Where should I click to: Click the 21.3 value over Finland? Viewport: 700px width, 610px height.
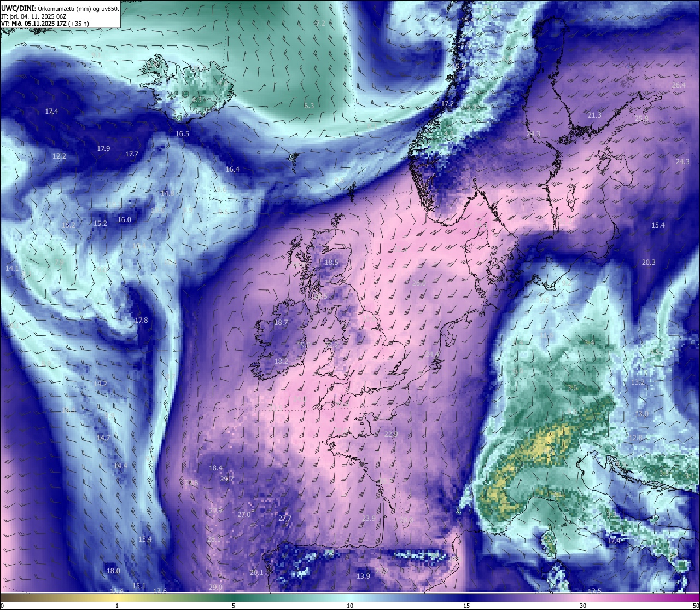coord(594,115)
